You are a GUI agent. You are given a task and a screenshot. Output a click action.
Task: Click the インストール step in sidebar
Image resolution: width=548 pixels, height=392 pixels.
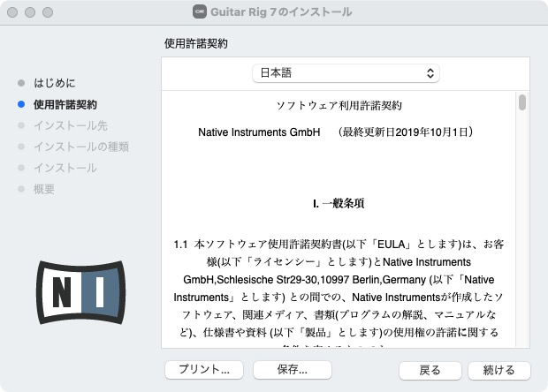[x=65, y=168]
